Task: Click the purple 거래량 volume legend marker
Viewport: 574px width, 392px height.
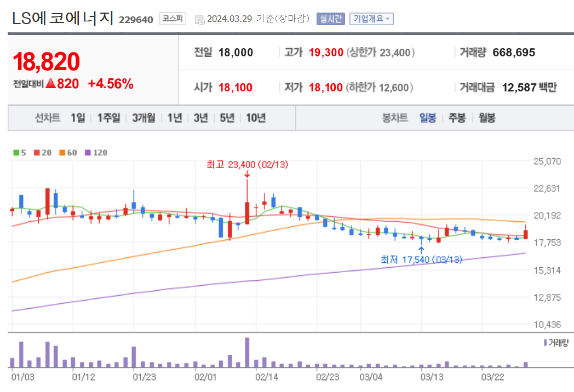Action: click(545, 343)
